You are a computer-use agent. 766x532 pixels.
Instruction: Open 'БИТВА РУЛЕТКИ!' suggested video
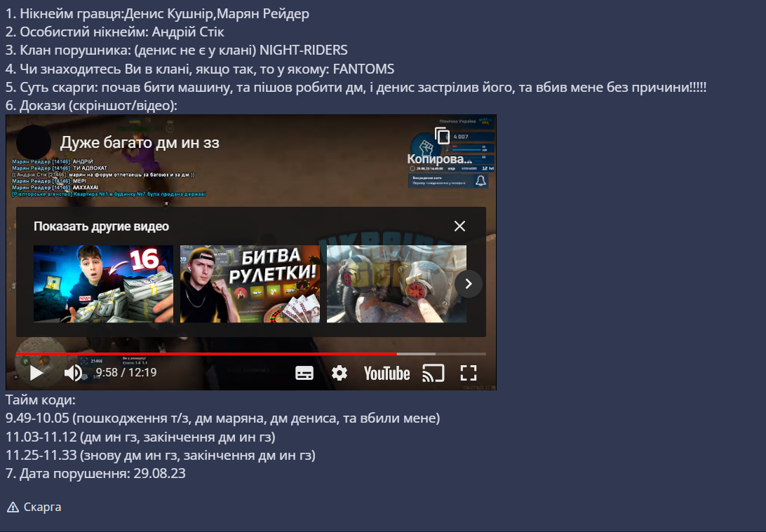point(250,284)
